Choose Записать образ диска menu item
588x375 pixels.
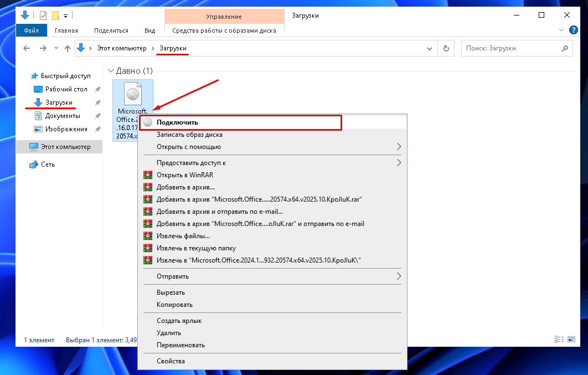point(272,135)
